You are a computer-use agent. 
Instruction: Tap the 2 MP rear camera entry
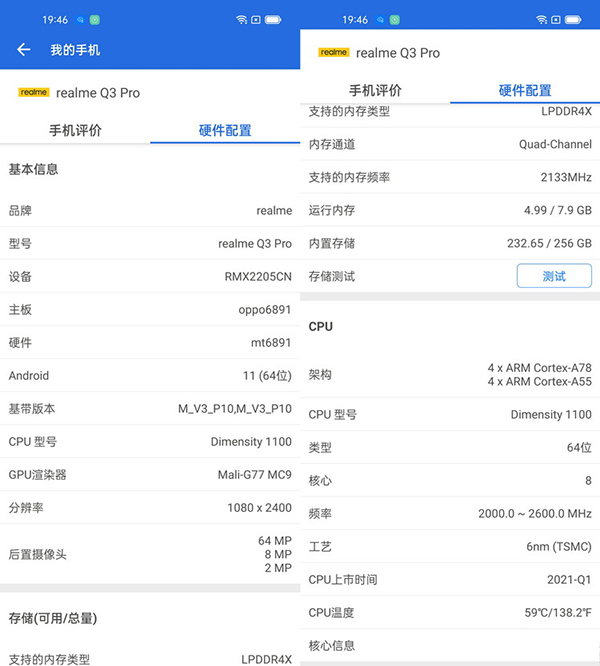click(278, 568)
